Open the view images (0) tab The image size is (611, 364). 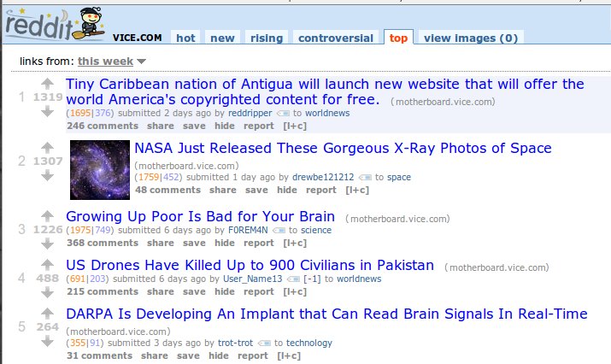coord(471,38)
